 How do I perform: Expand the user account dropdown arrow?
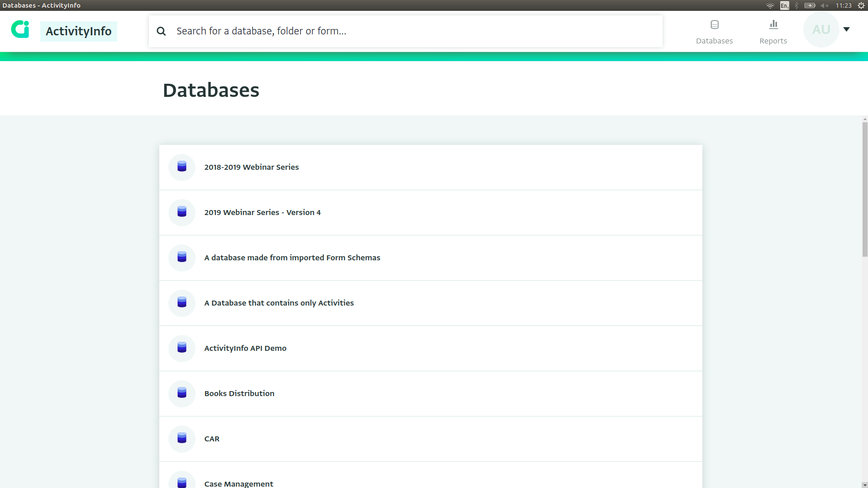pyautogui.click(x=846, y=29)
